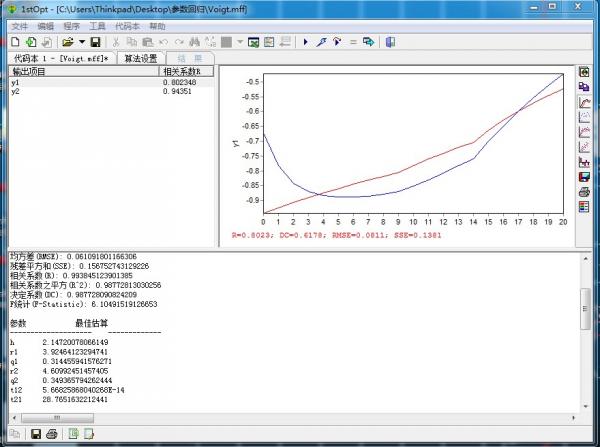600x447 pixels.
Task: Switch to the 算法设置 tab
Action: [141, 58]
